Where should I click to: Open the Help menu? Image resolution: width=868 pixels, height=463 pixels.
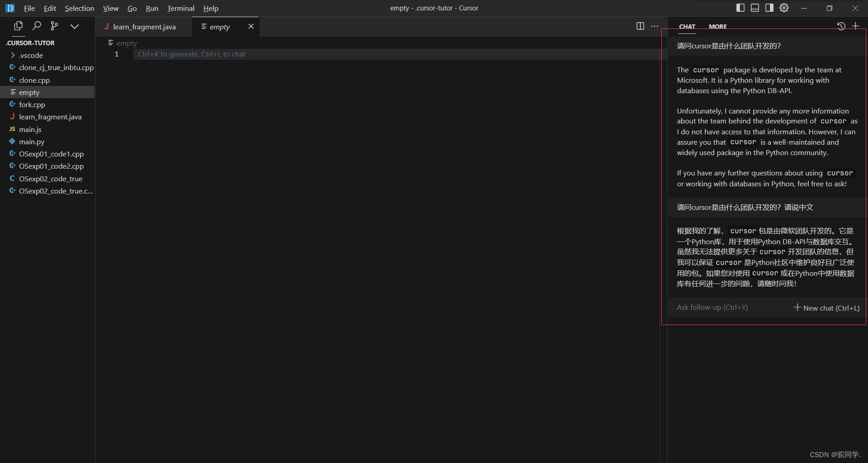(x=211, y=8)
